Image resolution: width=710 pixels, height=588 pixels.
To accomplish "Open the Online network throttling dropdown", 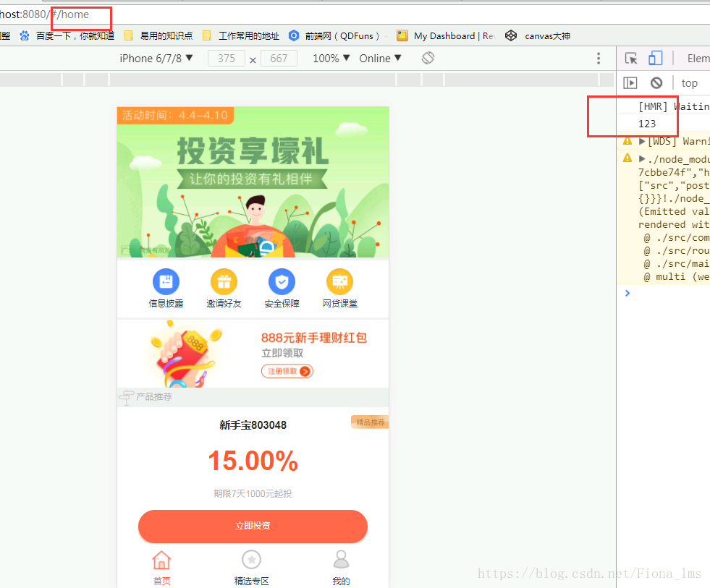I will (x=379, y=58).
